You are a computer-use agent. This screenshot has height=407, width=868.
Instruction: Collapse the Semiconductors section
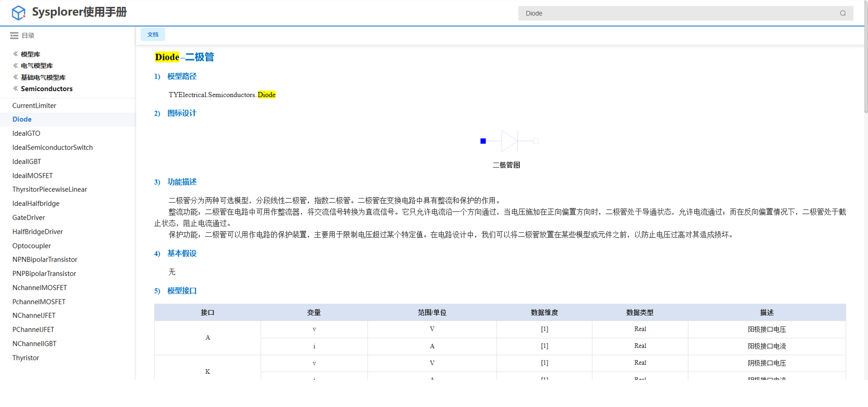47,89
